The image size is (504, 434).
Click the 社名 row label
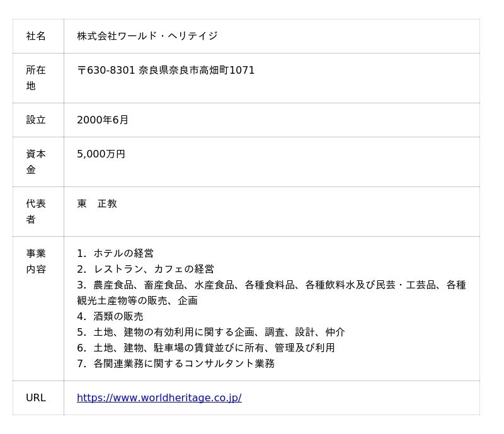pyautogui.click(x=36, y=37)
